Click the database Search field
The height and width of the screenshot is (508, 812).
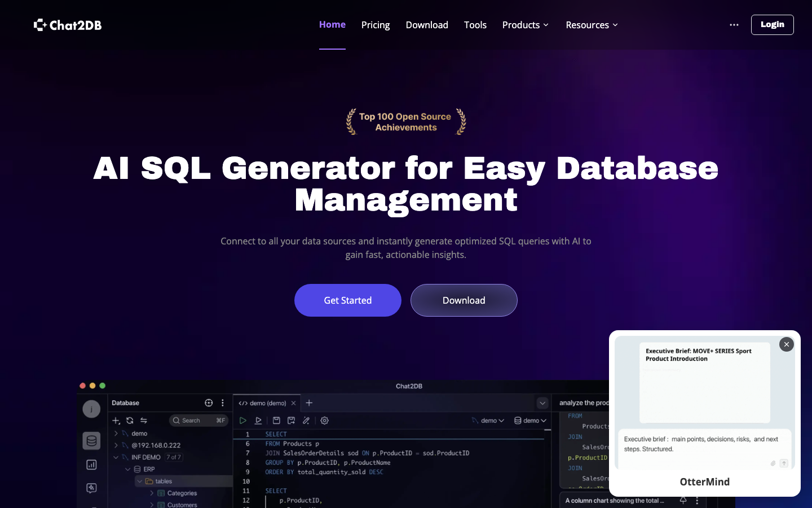198,421
